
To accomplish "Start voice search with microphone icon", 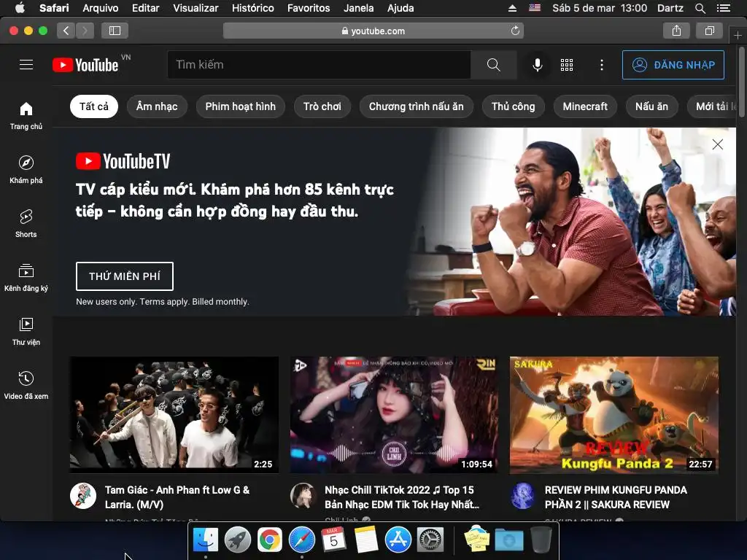I will click(538, 65).
